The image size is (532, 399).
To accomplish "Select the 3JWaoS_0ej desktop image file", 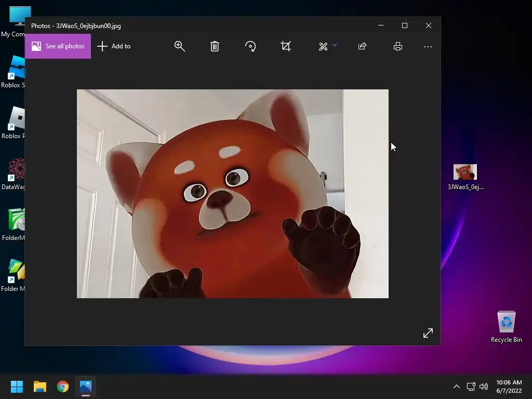I will 465,177.
